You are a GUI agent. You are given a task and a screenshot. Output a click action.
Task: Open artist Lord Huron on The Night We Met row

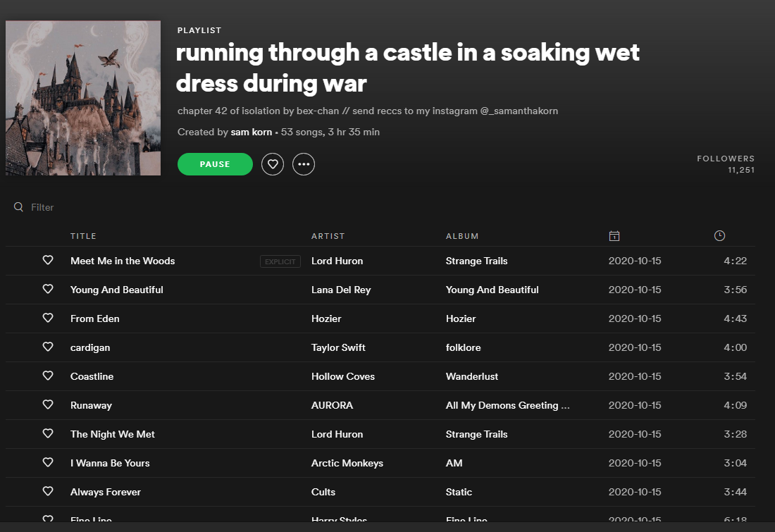pyautogui.click(x=337, y=434)
